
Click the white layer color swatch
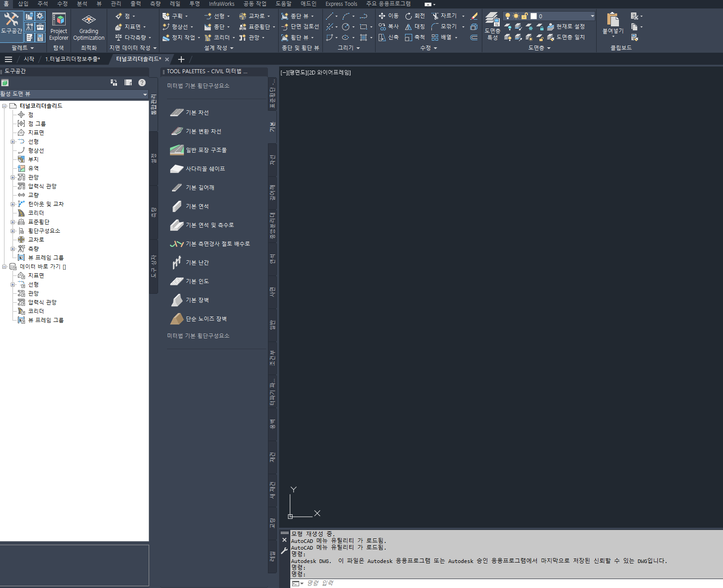pos(534,16)
